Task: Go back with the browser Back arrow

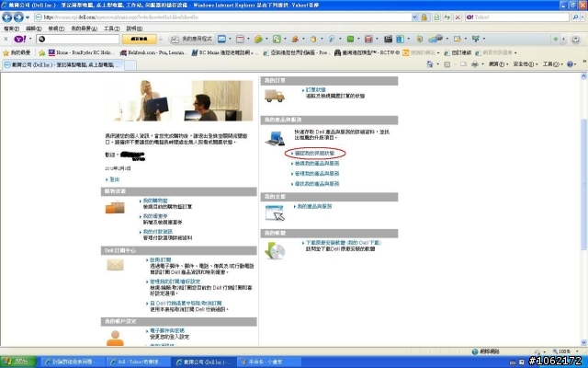Action: pyautogui.click(x=6, y=17)
